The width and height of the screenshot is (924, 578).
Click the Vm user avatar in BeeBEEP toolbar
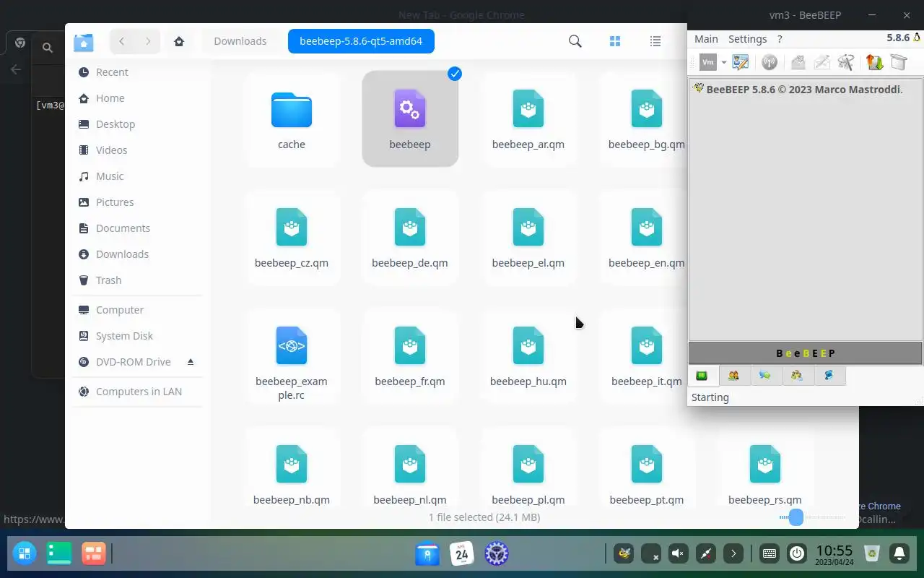coord(708,62)
